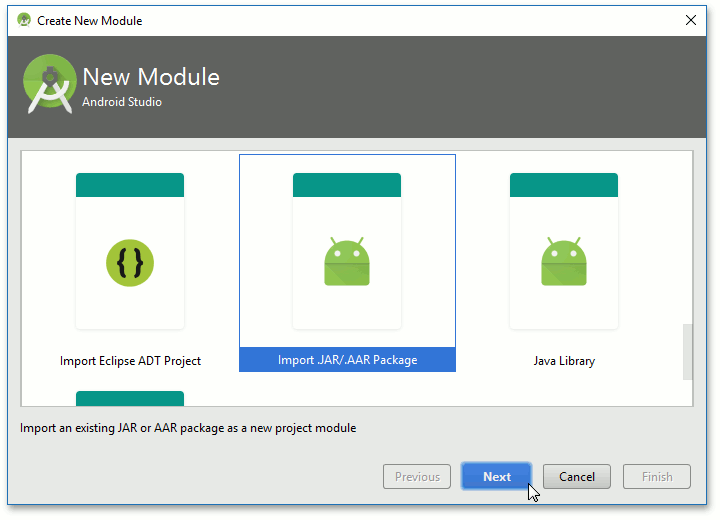Select the Import Eclipse ADT Project icon

click(x=130, y=263)
